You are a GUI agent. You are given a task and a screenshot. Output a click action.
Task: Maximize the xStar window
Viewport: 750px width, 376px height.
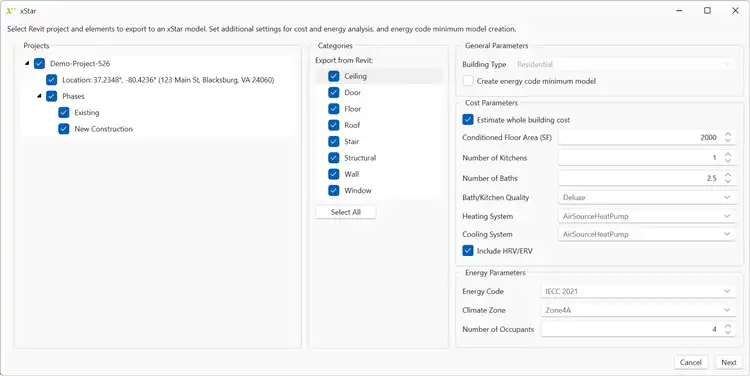pos(707,11)
